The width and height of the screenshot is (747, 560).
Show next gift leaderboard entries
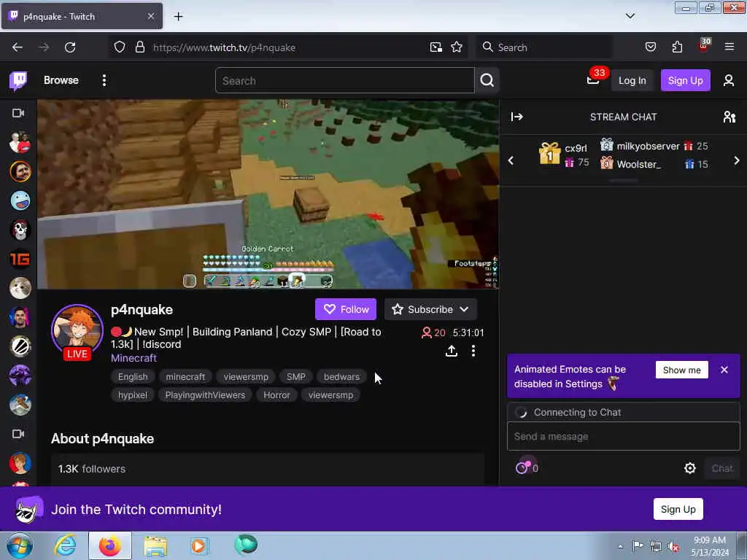tap(737, 160)
